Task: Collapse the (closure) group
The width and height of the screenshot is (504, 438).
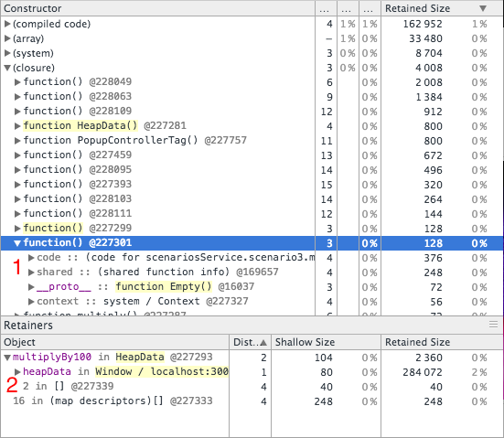Action: tap(7, 68)
